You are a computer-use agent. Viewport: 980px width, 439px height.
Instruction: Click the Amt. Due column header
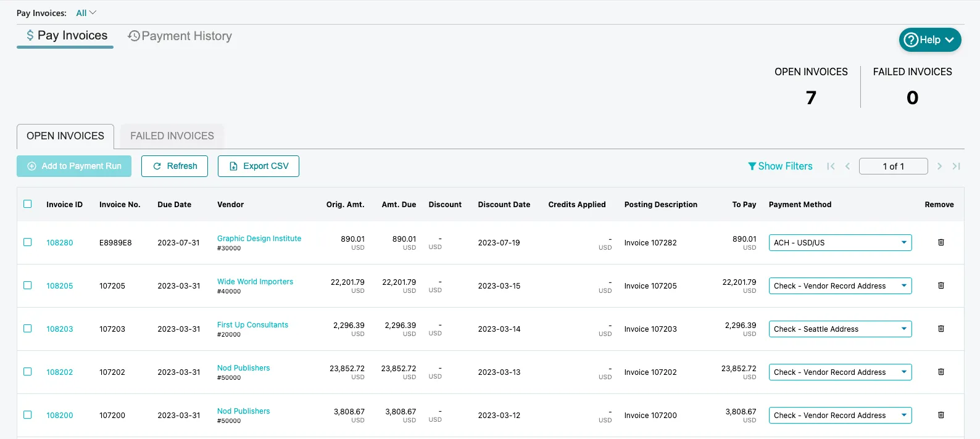pos(399,205)
